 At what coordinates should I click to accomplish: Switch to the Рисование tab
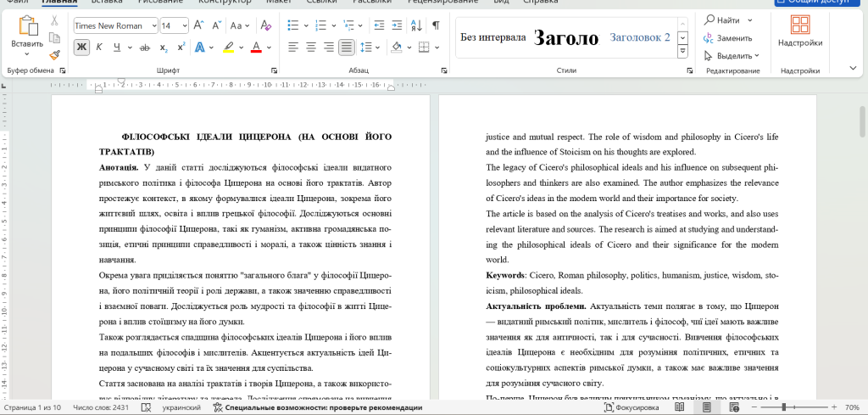click(x=160, y=2)
